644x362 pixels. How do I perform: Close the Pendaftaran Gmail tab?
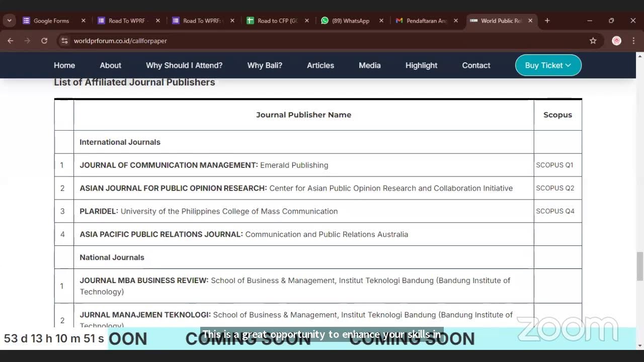[456, 21]
